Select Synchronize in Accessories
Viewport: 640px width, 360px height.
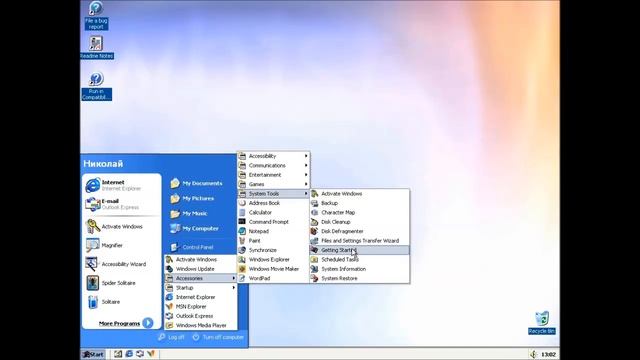[273, 250]
